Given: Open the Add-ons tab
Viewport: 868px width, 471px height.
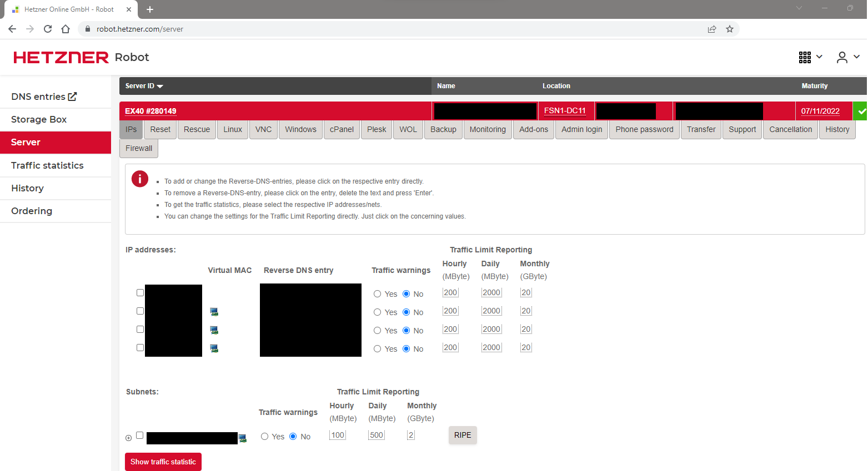Looking at the screenshot, I should [x=534, y=129].
